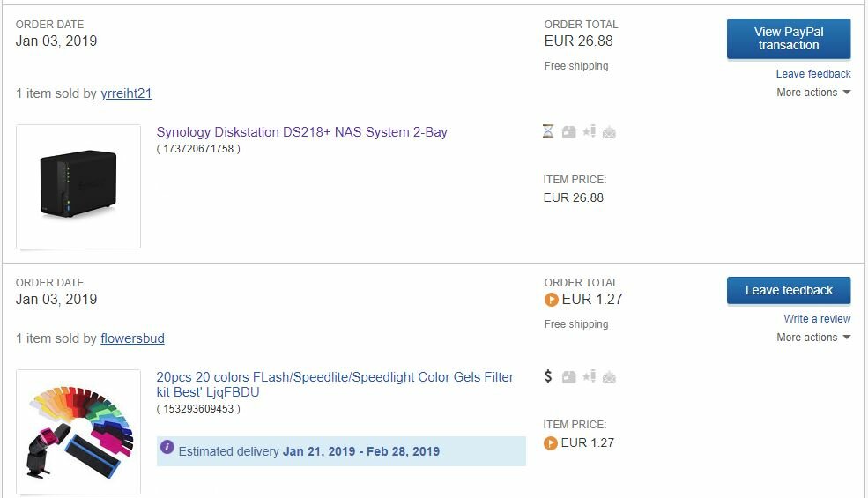868x498 pixels.
Task: Click the dollar paid icon for the Color Gels order
Action: 548,376
